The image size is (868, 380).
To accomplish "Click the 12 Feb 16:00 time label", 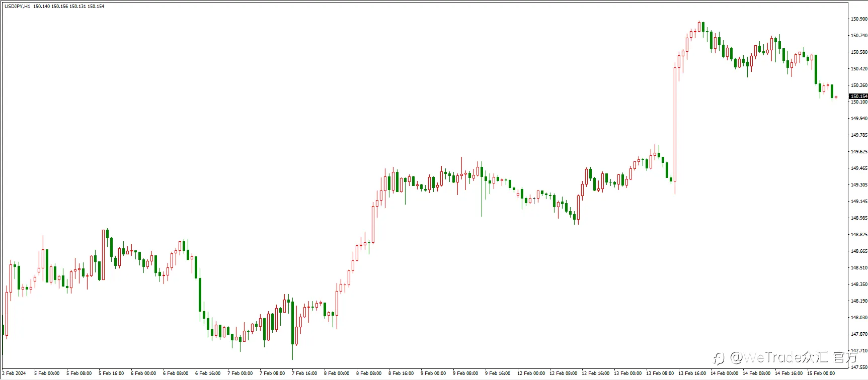I will [595, 373].
